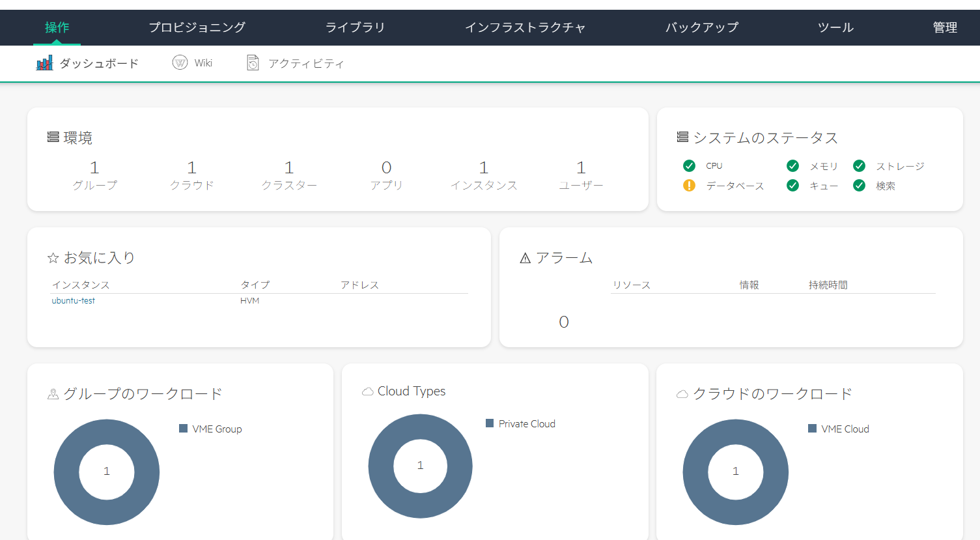Click the 持続時間 column header
Screen dimensions: 980x540
click(x=828, y=285)
